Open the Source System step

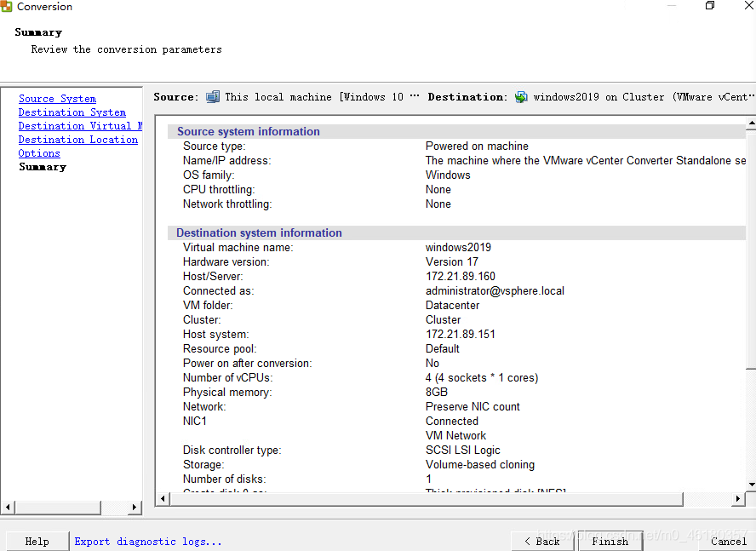pos(57,99)
